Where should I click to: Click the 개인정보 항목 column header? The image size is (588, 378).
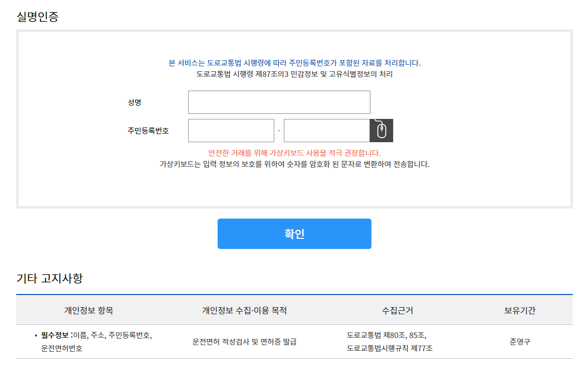tap(89, 311)
